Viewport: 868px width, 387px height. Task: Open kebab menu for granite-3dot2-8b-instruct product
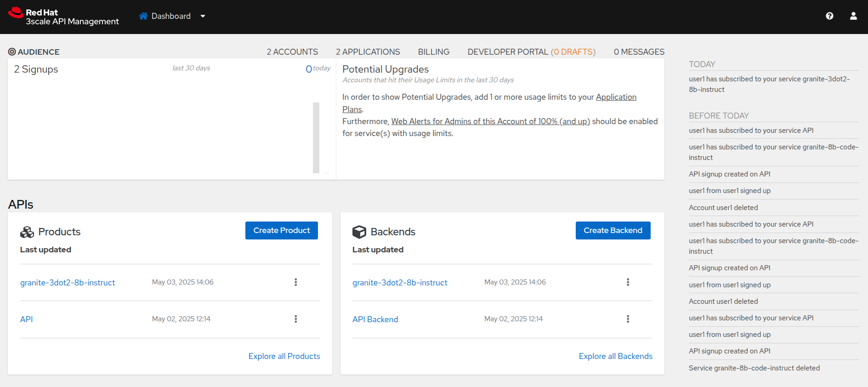[296, 282]
